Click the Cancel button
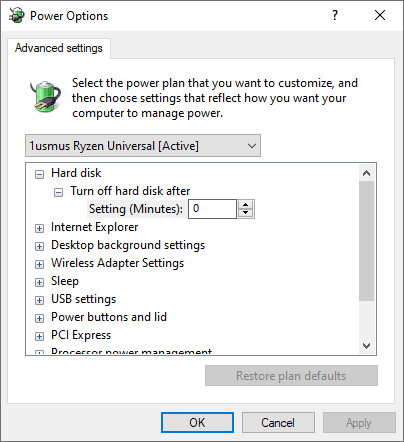Screen dimensions: 404x442 tap(278, 423)
